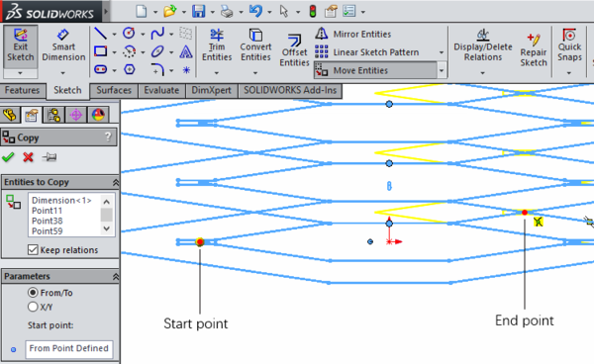Select the Straight Slot tool

(x=100, y=69)
